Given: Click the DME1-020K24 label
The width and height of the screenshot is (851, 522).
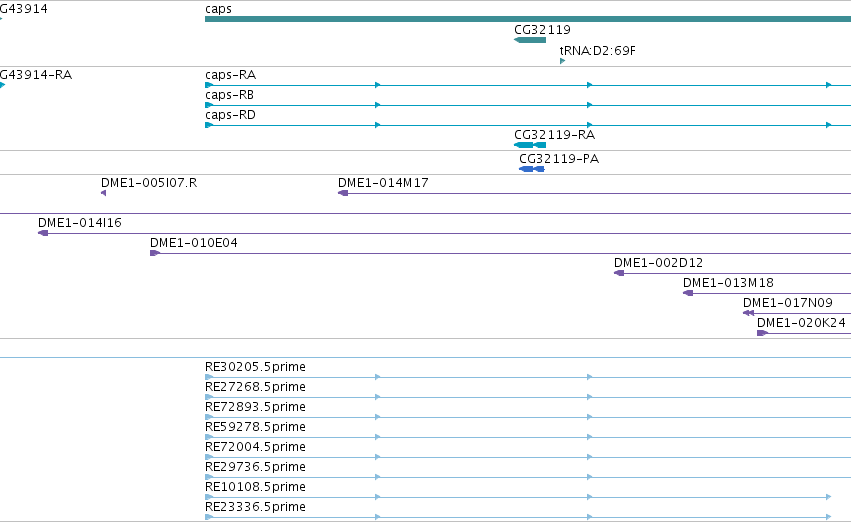Looking at the screenshot, I should coord(801,323).
